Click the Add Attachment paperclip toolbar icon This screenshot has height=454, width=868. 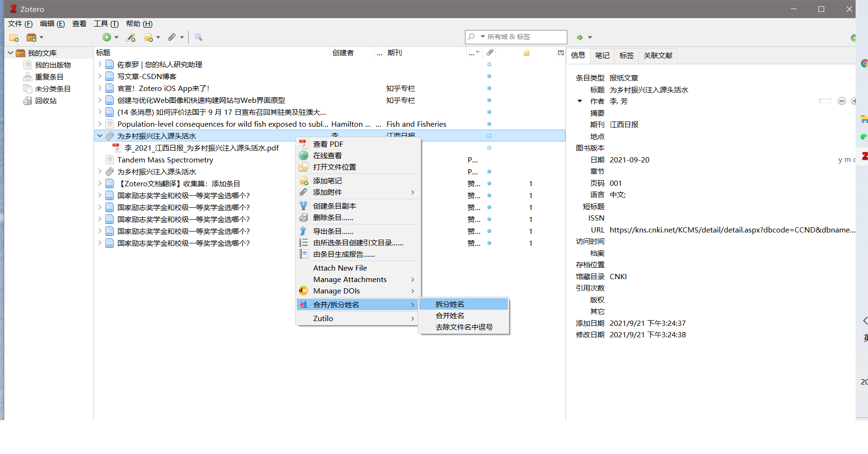172,37
